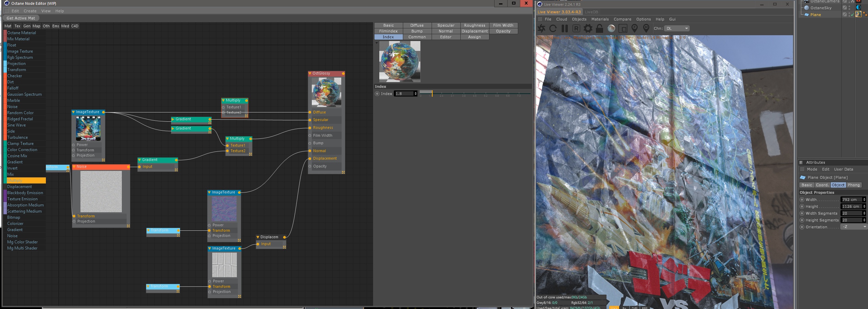Viewport: 868px width, 309px height.
Task: Open the LiveDB tab
Action: [591, 12]
